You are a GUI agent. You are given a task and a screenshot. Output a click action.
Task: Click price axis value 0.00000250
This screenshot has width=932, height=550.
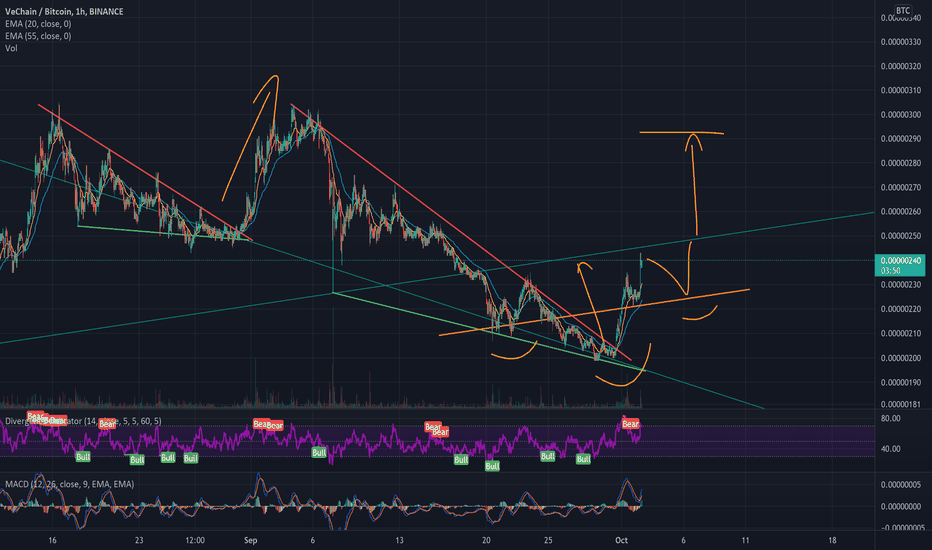click(x=901, y=236)
